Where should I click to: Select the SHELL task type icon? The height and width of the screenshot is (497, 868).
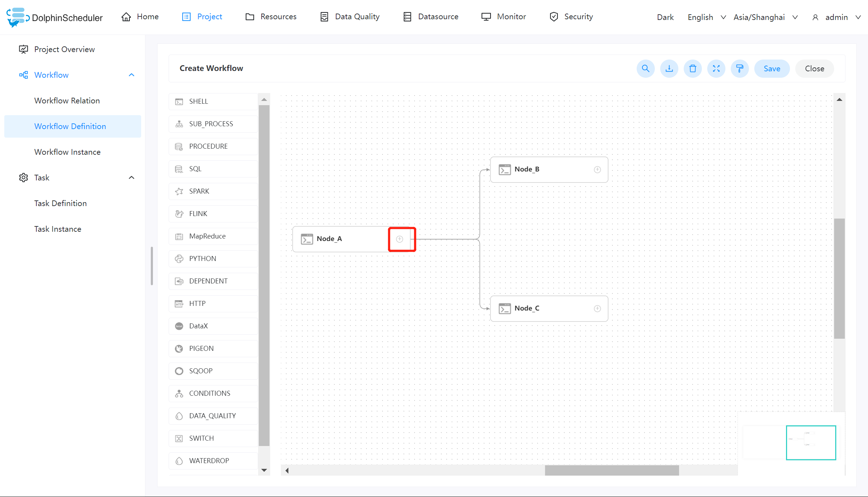pos(179,102)
